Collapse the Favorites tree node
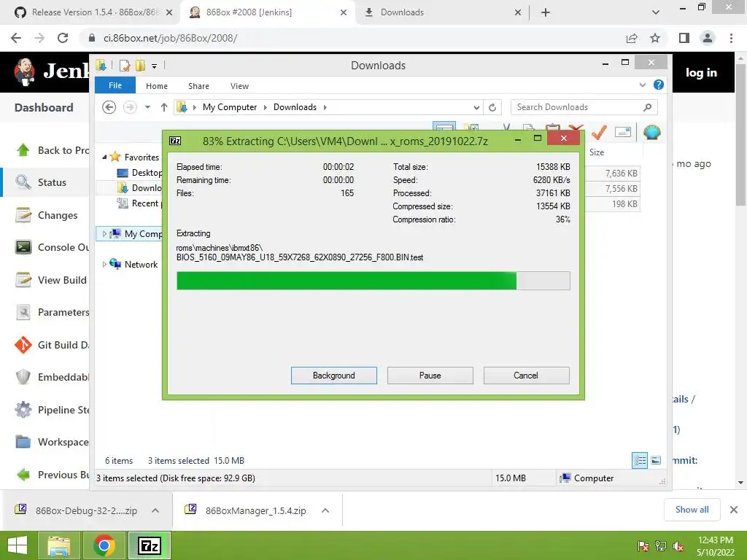 104,157
